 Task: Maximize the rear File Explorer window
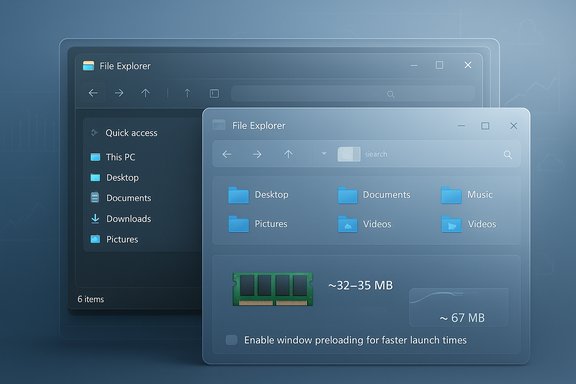tap(439, 65)
